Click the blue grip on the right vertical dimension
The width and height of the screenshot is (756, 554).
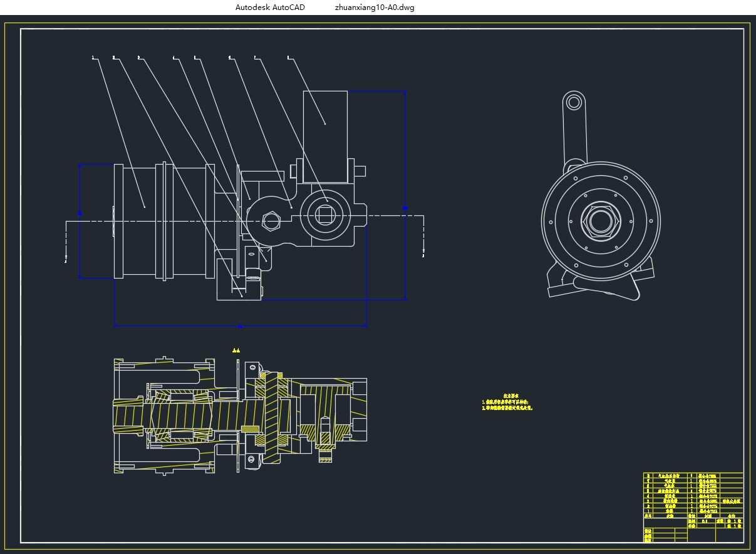(x=405, y=207)
